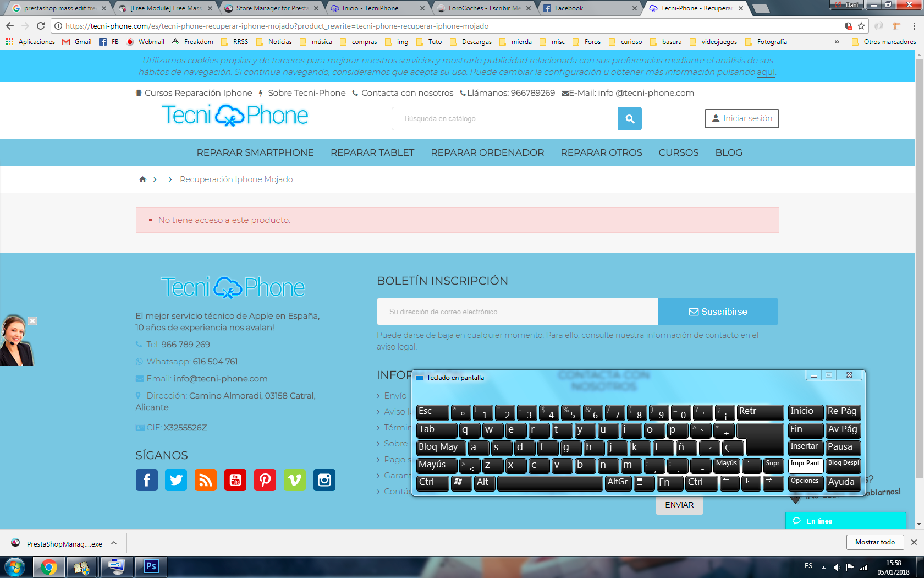Reload the page with the browser refresh icon
Image resolution: width=924 pixels, height=578 pixels.
tap(41, 26)
